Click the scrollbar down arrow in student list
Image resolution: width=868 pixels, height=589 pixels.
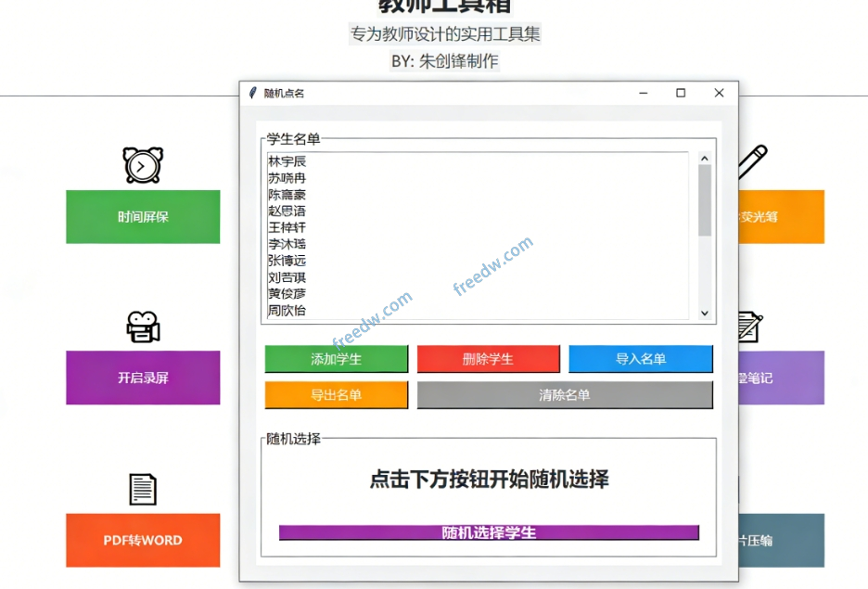coord(705,312)
